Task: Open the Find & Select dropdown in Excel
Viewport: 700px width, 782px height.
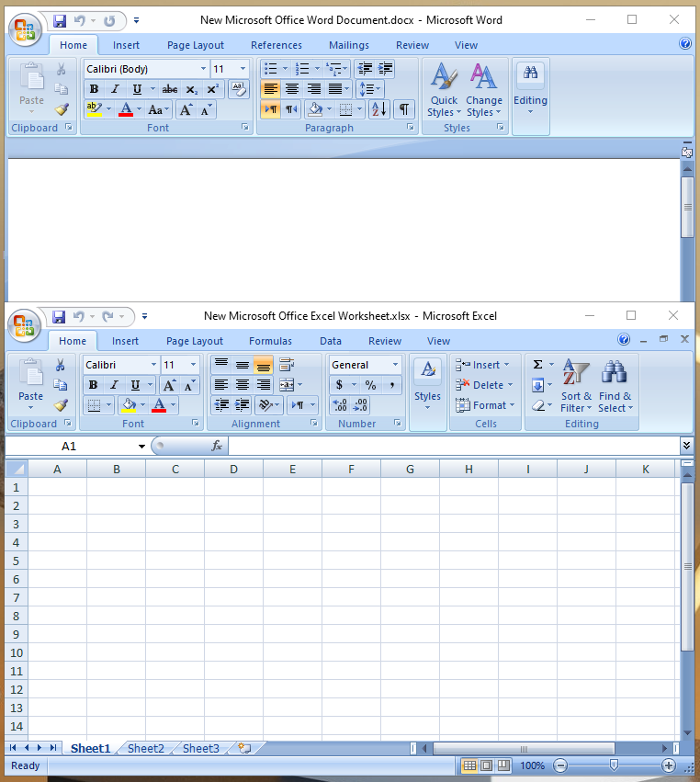Action: 615,386
